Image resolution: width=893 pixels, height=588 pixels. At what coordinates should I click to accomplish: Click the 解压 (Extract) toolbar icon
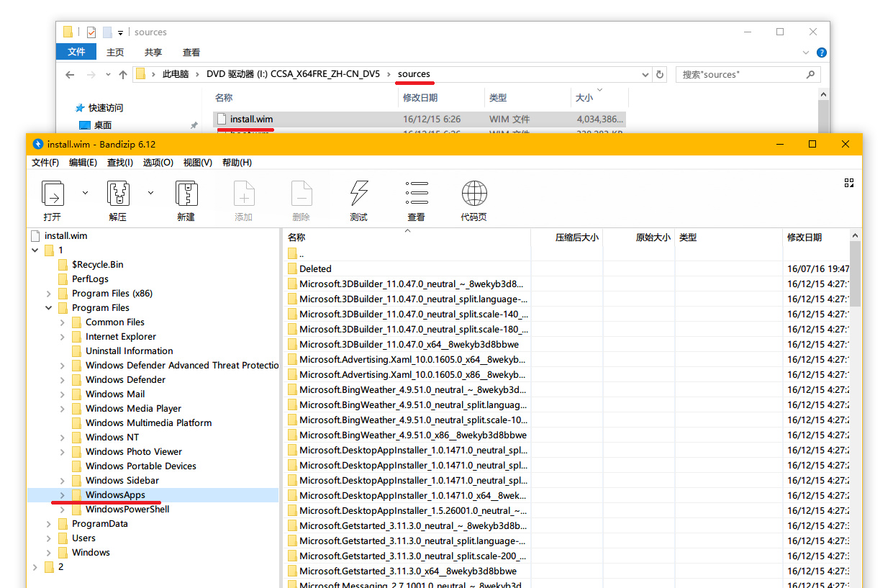tap(118, 194)
